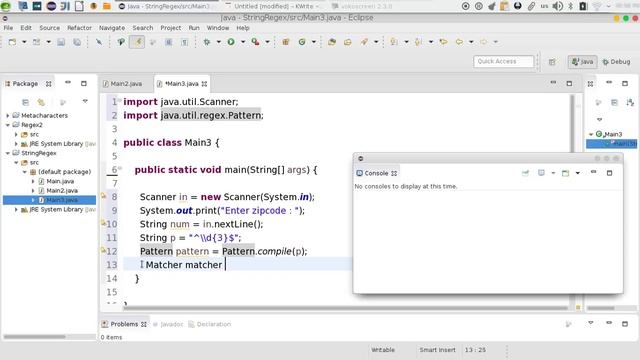Image resolution: width=640 pixels, height=360 pixels.
Task: Click the Run external tools icon
Action: 256,42
